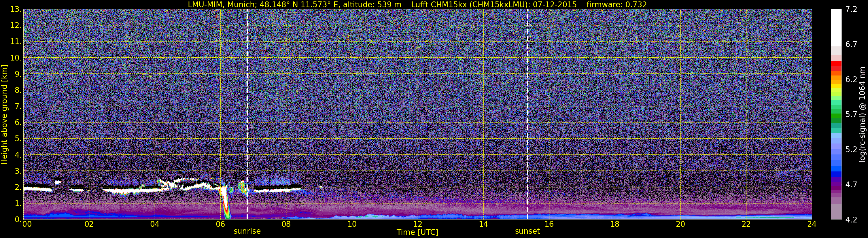Viewport: 868px width, 238px height.
Task: Click the height axis tick label "9."
Action: (18, 74)
